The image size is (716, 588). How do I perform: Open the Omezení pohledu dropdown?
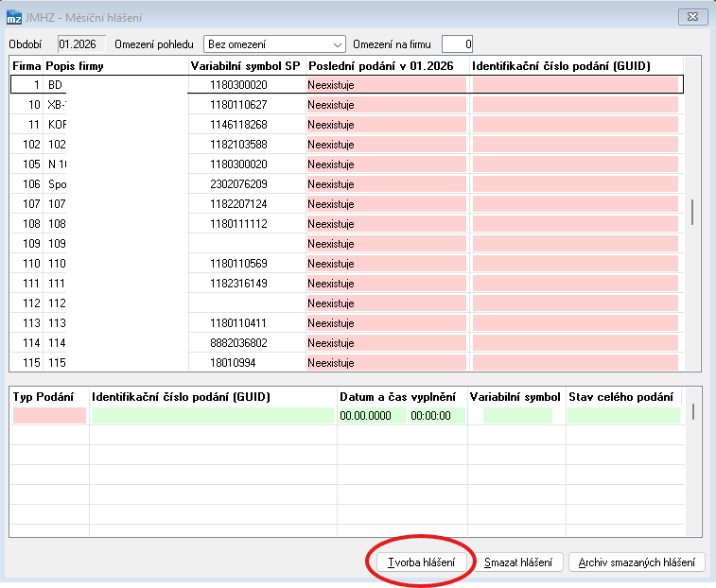[274, 44]
